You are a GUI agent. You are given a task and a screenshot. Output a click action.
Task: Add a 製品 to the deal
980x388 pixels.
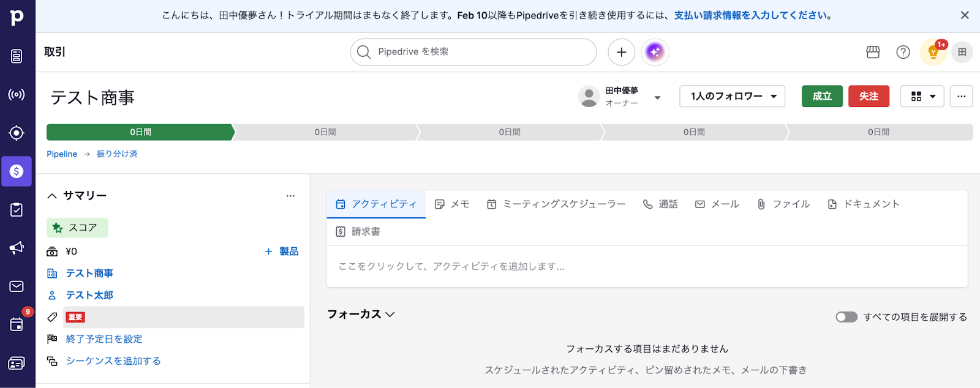(282, 252)
